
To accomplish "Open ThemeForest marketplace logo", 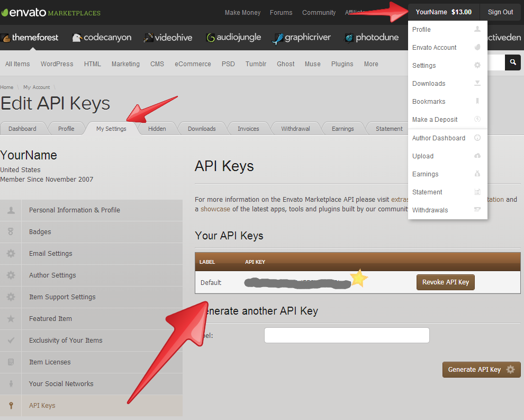I will click(30, 38).
